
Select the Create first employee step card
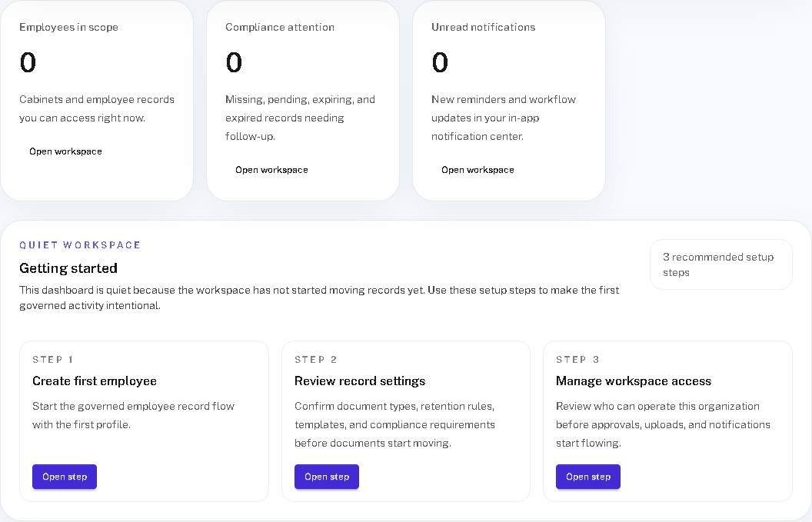pyautogui.click(x=144, y=421)
